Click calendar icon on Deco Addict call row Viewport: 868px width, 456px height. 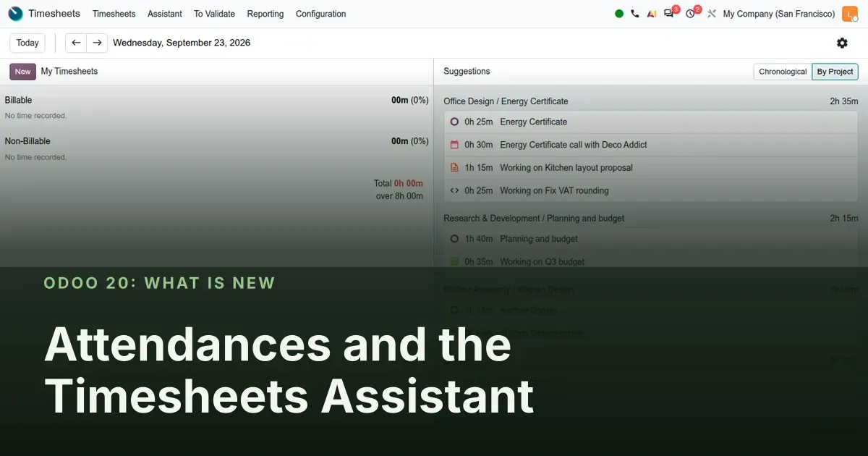454,145
